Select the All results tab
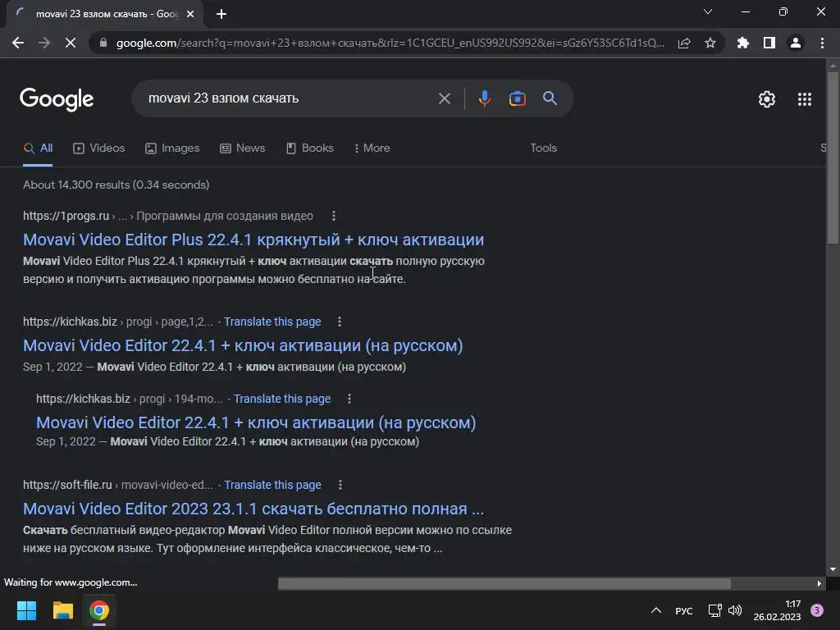Image resolution: width=840 pixels, height=630 pixels. point(38,148)
